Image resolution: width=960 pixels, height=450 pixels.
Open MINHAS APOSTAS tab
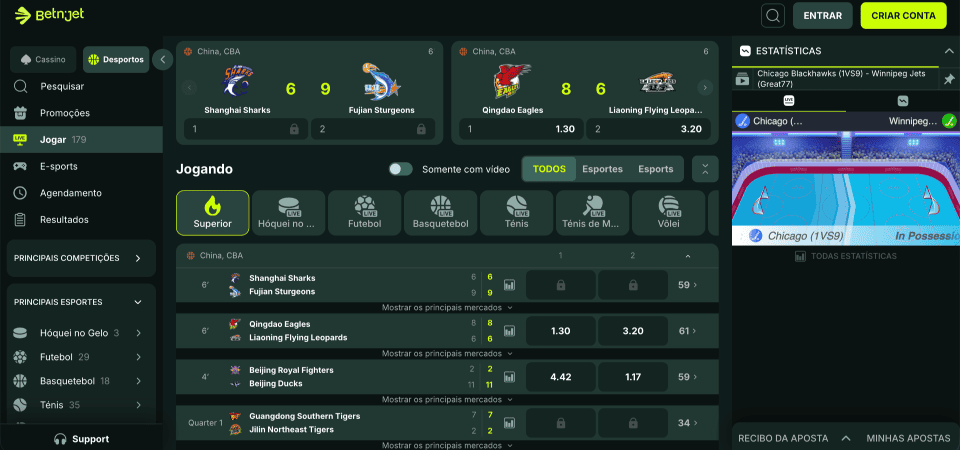908,438
